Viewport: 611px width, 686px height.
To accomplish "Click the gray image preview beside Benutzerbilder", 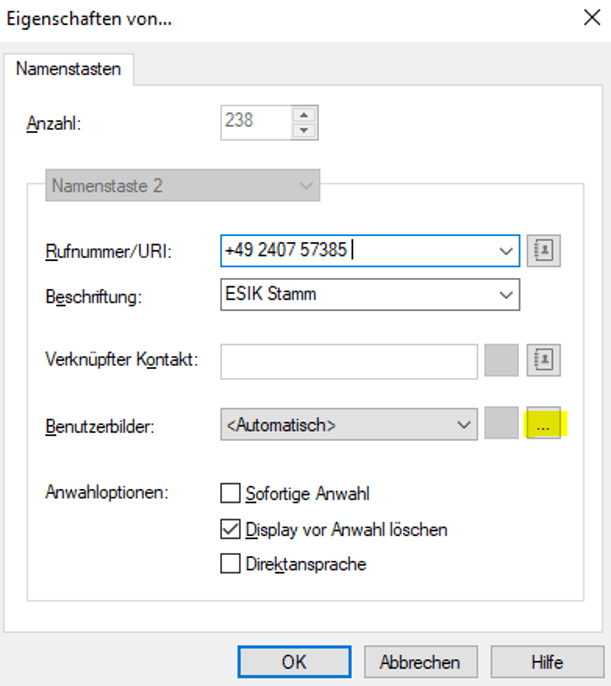I will point(502,425).
